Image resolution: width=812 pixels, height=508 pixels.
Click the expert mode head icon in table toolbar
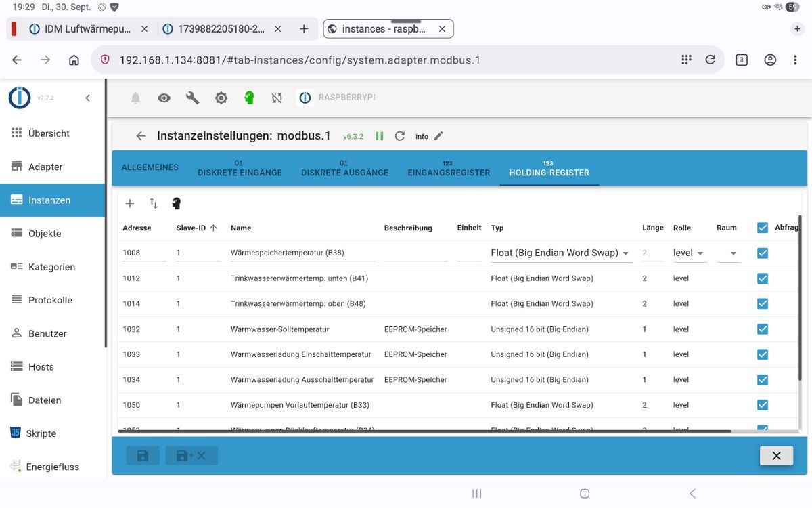point(177,203)
